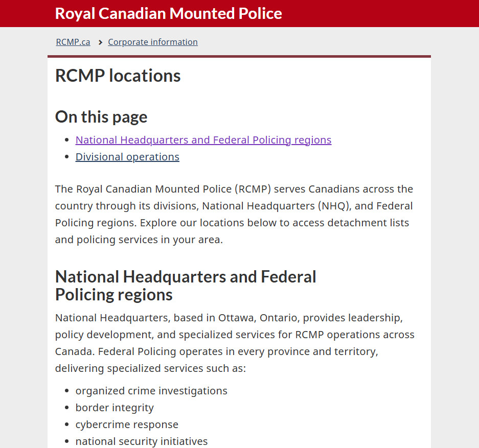Click the bullet beside organized crime investigations
The width and height of the screenshot is (479, 448).
[x=67, y=391]
